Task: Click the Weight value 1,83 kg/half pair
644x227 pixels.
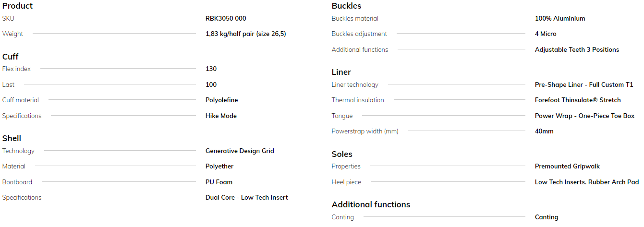Action: click(245, 34)
